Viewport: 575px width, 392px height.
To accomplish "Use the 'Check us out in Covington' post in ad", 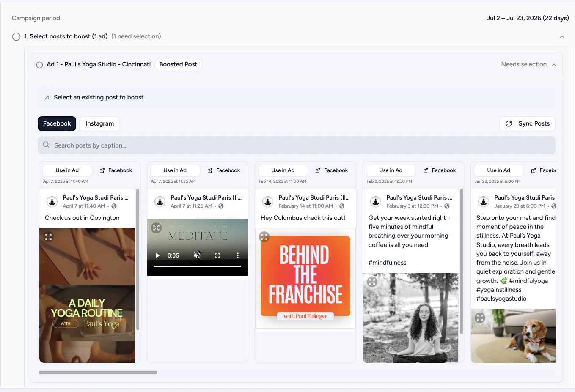I will pyautogui.click(x=67, y=170).
